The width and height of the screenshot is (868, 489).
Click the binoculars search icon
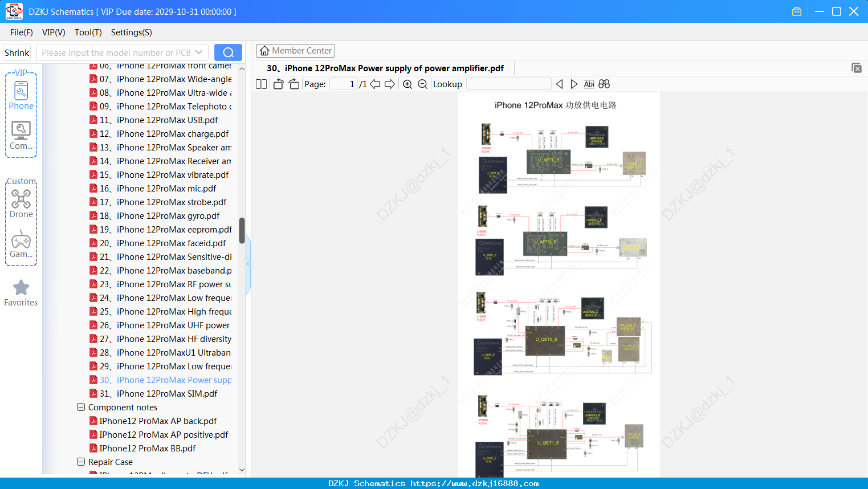pos(604,84)
